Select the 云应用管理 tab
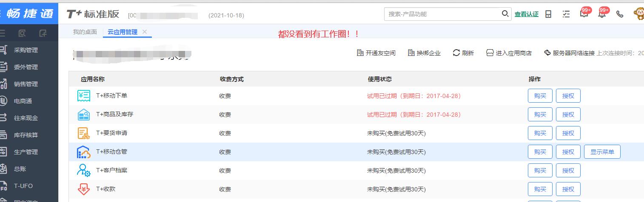This screenshot has width=644, height=202. pyautogui.click(x=122, y=32)
